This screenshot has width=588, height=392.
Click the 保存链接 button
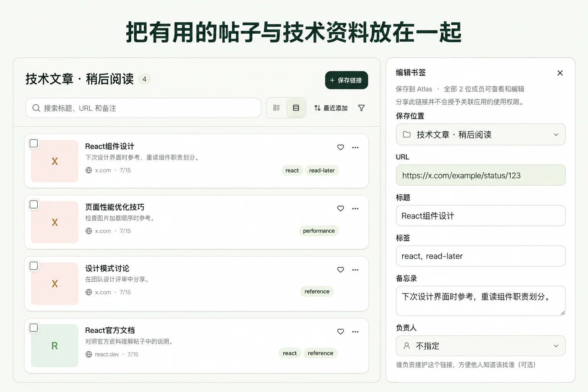[x=346, y=80]
